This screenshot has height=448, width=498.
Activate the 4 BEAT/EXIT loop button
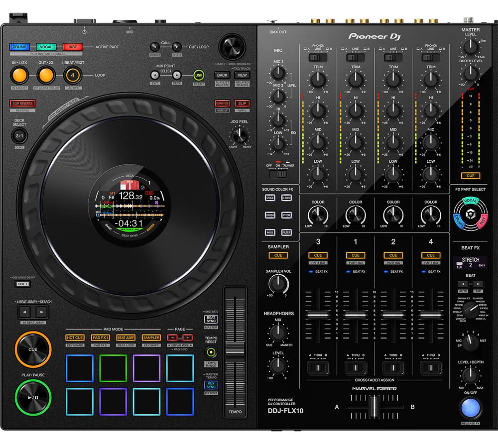73,75
